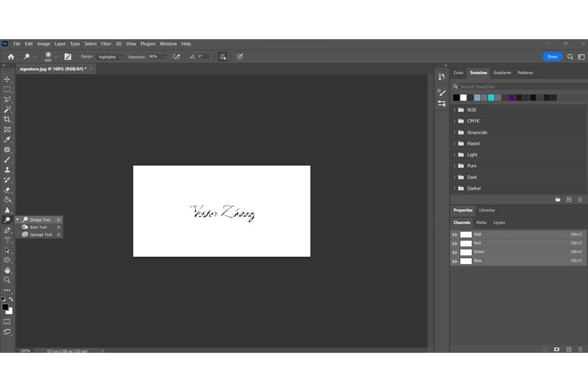Load channel as selection dotted circle icon
588x392 pixels.
click(x=546, y=350)
